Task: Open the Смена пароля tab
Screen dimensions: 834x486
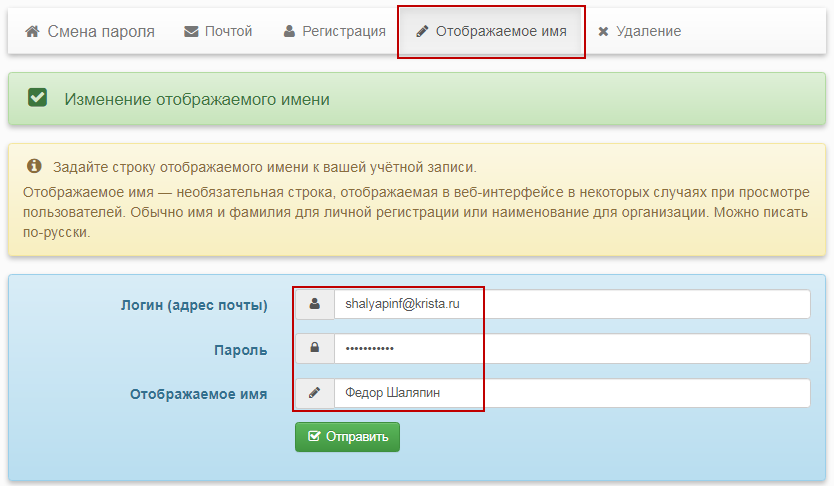Action: [x=89, y=32]
